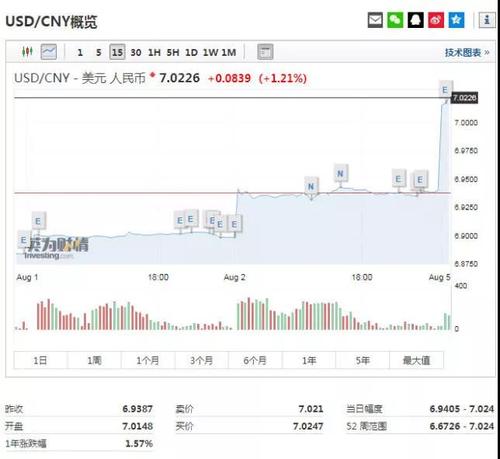Screen dimensions: 500x459
Task: Set chart range to 6个月
Action: [255, 360]
